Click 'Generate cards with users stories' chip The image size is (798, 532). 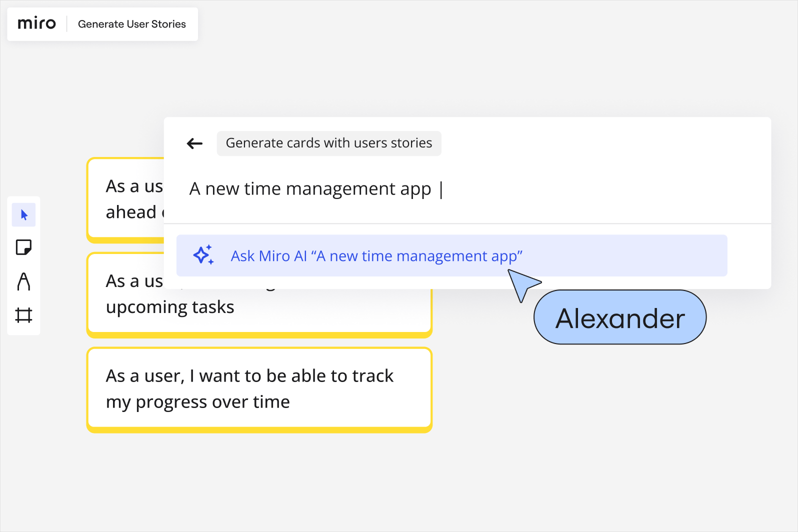[x=329, y=143]
